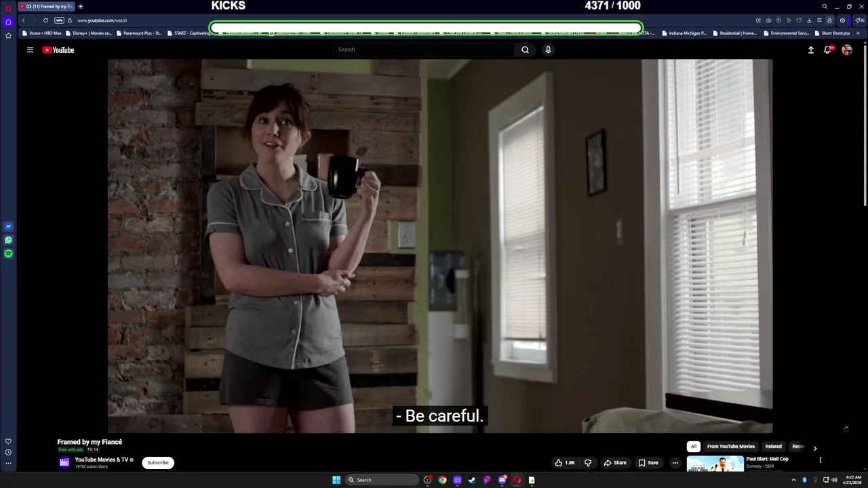Open Opera tab search magnifier icon

825,7
